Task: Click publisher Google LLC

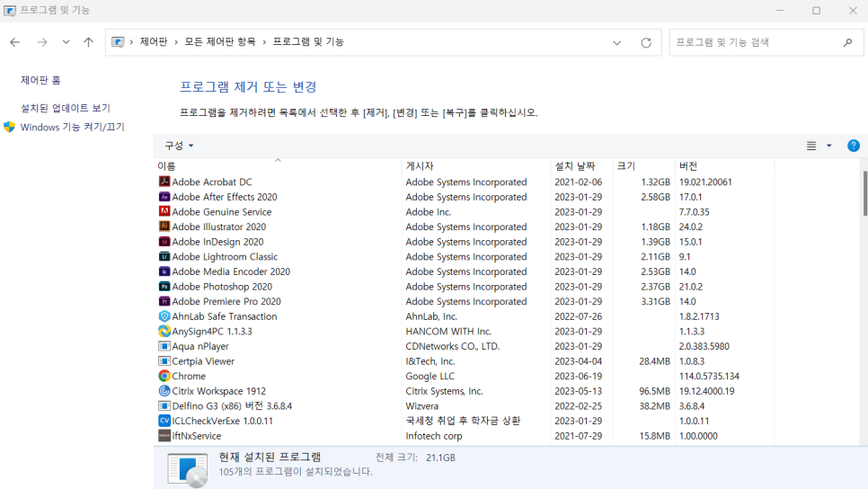Action: (x=430, y=376)
